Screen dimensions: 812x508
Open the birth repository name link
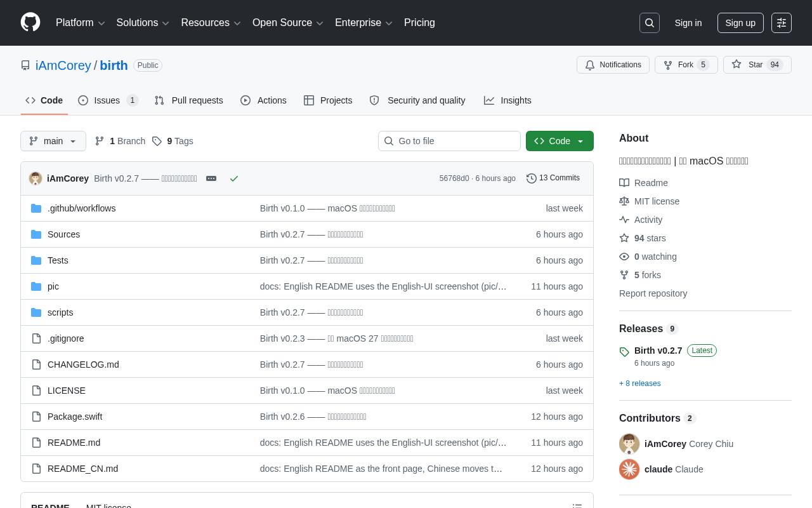pos(114,65)
